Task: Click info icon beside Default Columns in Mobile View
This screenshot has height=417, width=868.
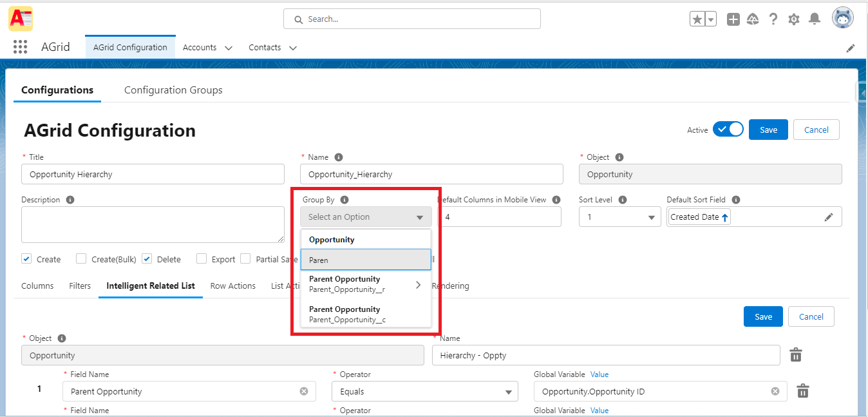Action: [x=556, y=200]
